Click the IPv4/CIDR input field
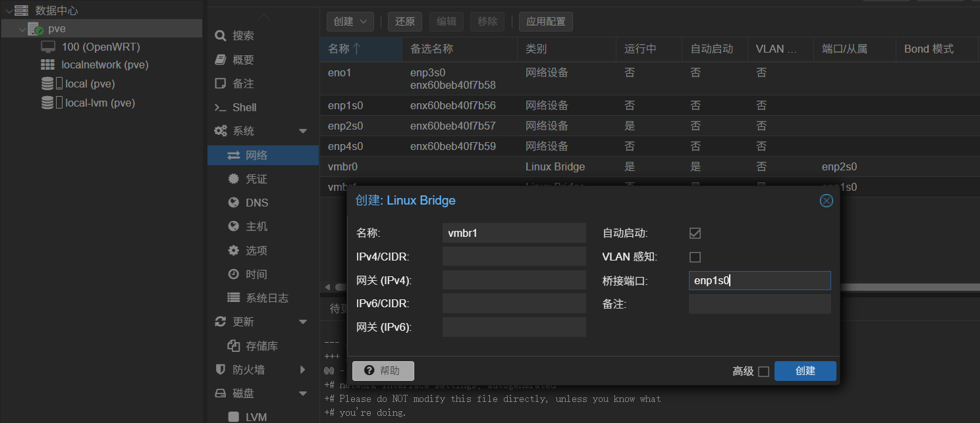Screen dimensions: 980x423 click(x=514, y=257)
